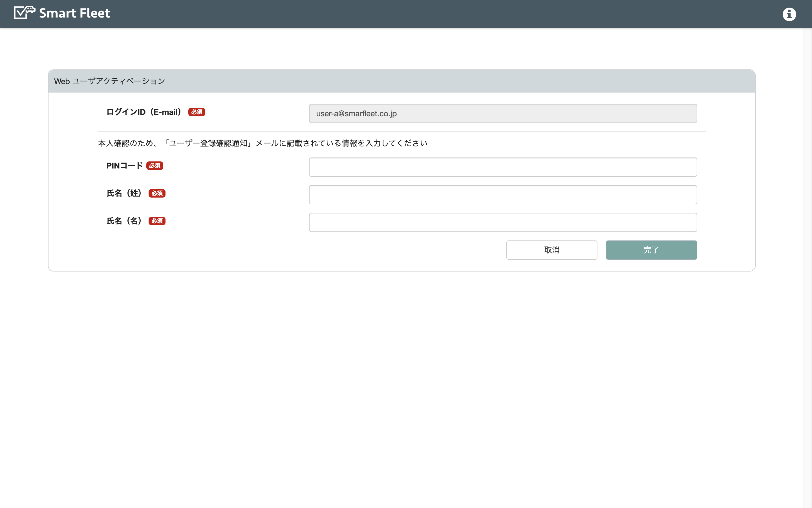The image size is (812, 508).
Task: Click the 必須 badge next to ログインID
Action: (x=197, y=112)
